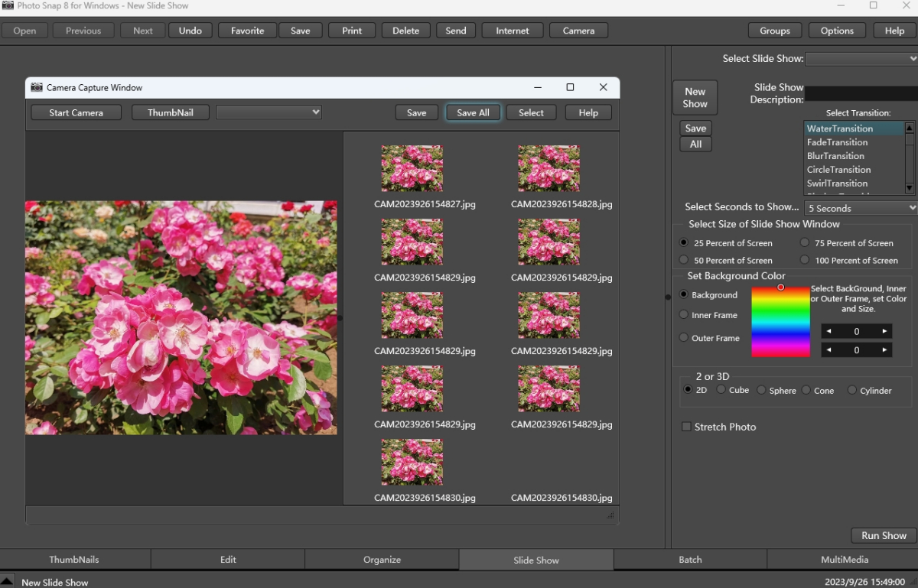Select the Sphere 3D mode

point(761,390)
